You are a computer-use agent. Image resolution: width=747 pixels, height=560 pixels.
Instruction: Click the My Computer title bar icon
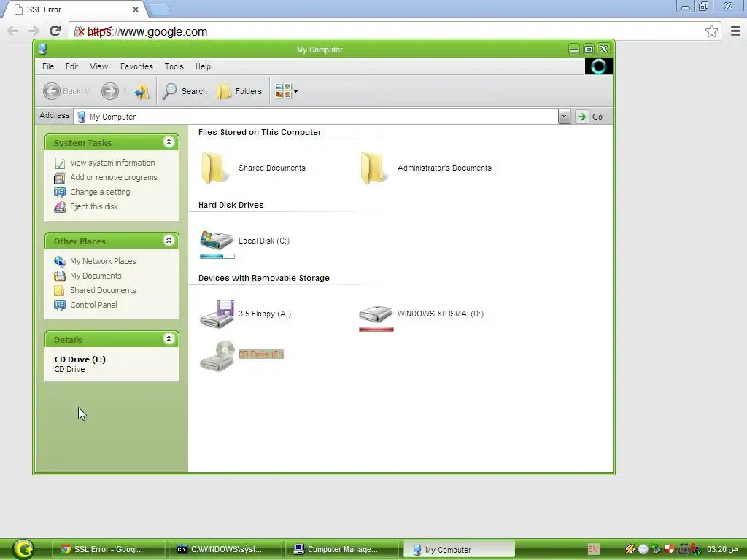43,49
